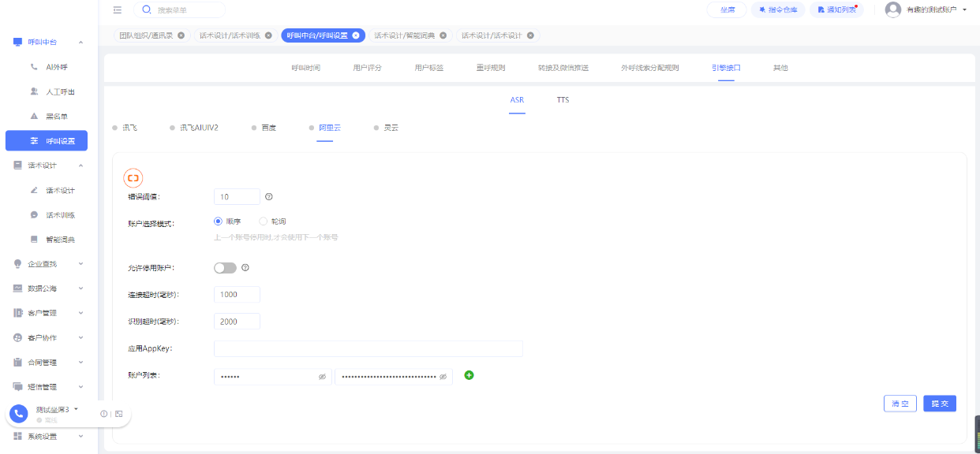980x454 pixels.
Task: Open the 指令仓库 button
Action: click(777, 9)
